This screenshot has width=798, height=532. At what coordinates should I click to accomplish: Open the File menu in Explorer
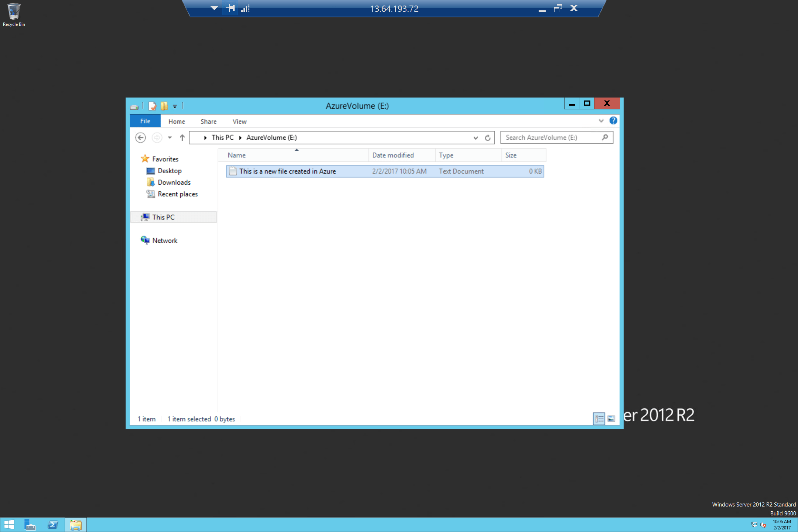click(145, 121)
